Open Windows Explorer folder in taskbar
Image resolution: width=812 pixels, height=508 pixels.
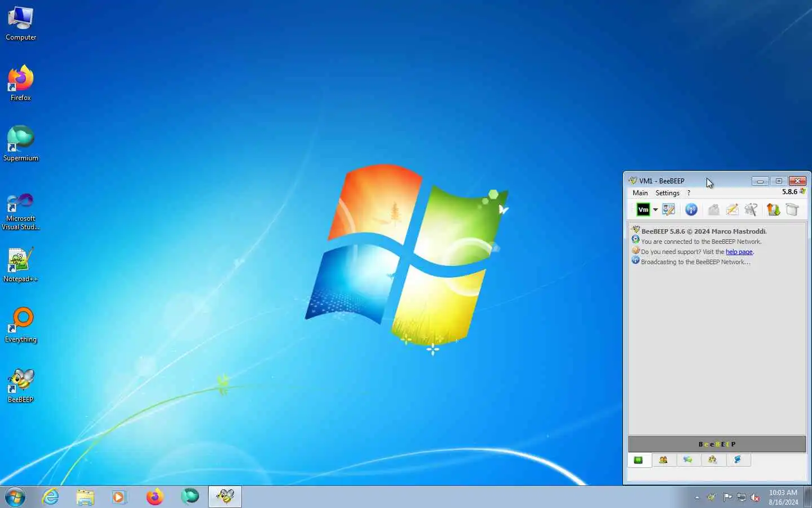pos(85,497)
